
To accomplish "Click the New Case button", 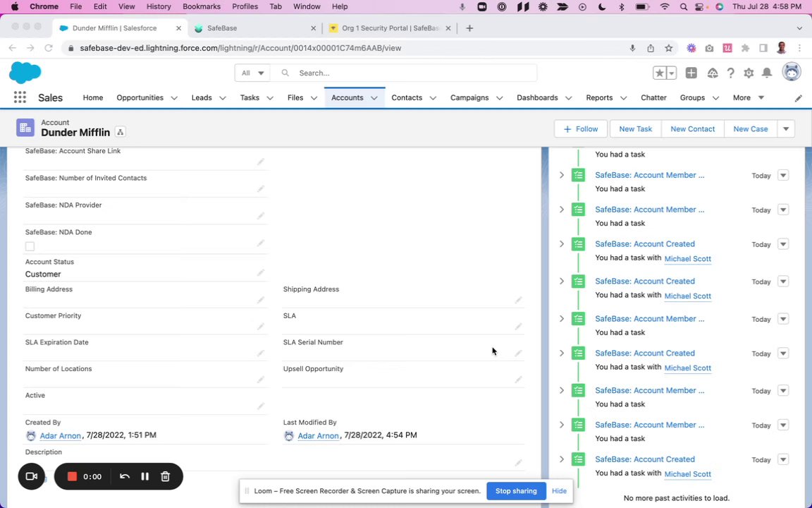I will tap(751, 129).
